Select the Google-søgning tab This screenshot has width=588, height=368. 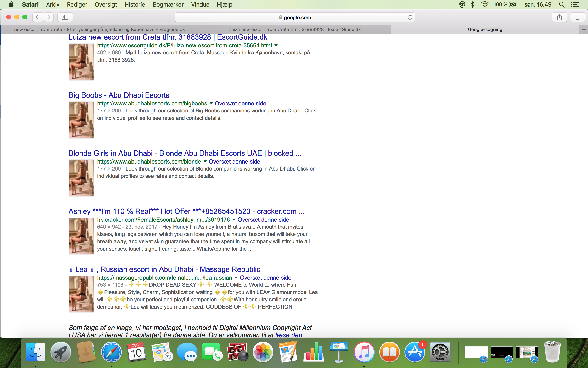pos(485,29)
